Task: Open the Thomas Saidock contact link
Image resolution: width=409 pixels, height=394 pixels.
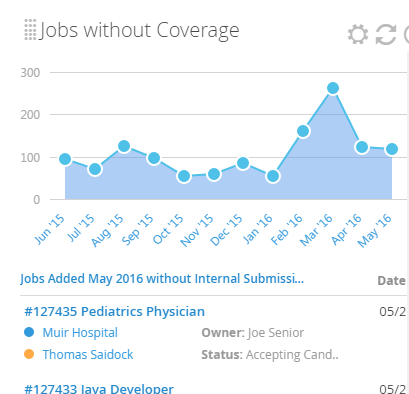Action: click(88, 354)
